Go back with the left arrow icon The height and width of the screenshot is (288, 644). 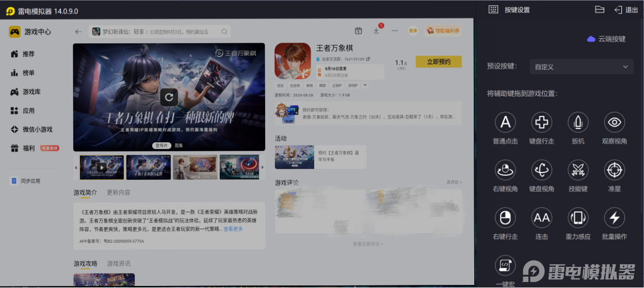pyautogui.click(x=78, y=31)
